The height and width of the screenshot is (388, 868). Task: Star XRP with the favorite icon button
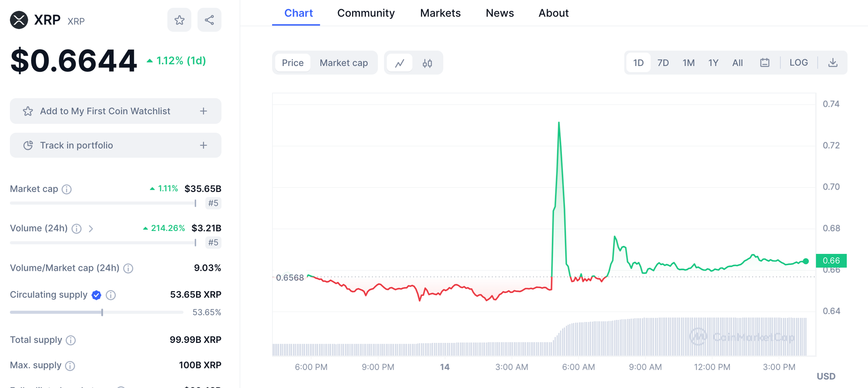coord(179,20)
